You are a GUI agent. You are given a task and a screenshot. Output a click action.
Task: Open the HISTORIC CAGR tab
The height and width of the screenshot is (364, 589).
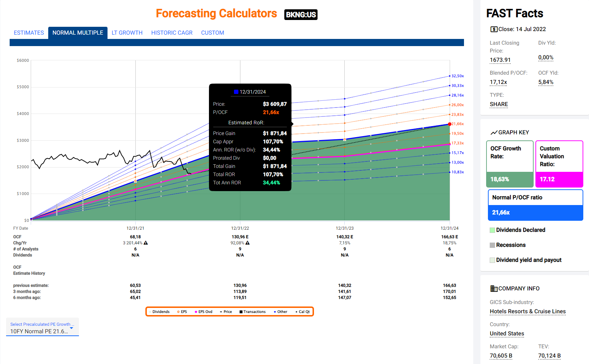tap(172, 33)
